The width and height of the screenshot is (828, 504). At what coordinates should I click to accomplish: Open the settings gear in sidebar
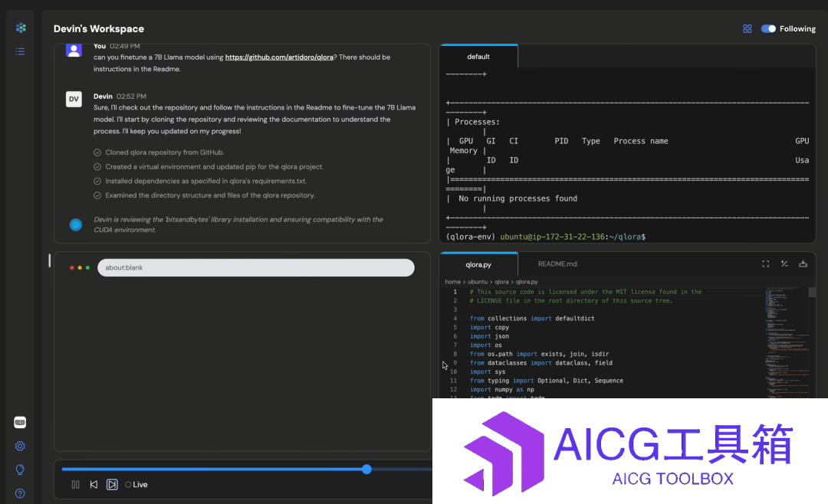(20, 446)
